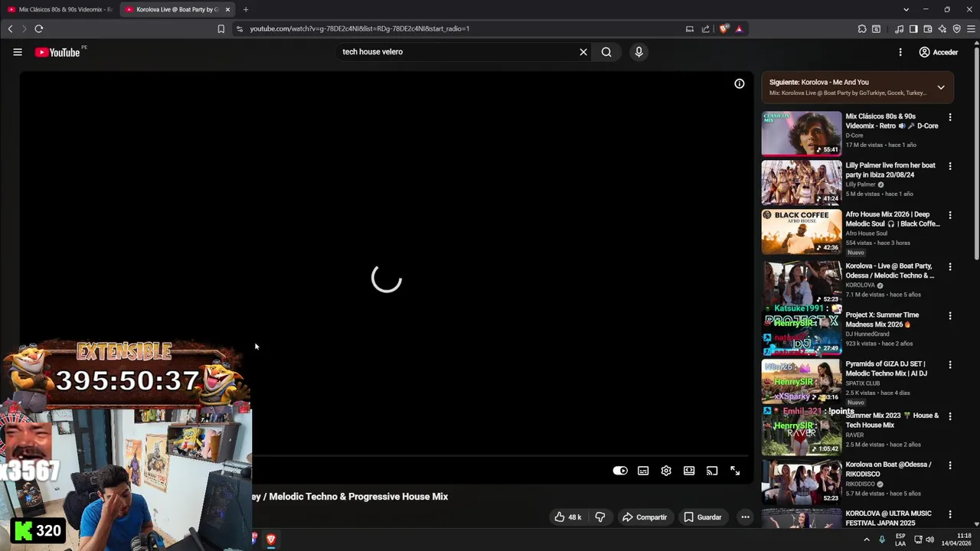Click the Guardar button
This screenshot has height=551, width=980.
pyautogui.click(x=702, y=517)
